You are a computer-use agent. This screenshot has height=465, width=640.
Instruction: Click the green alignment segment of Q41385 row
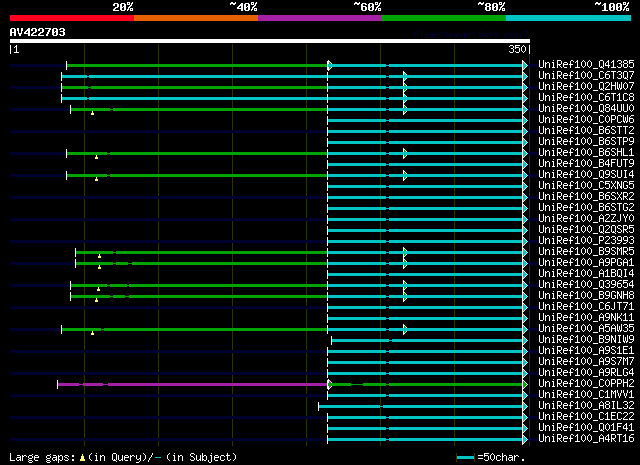click(x=197, y=65)
